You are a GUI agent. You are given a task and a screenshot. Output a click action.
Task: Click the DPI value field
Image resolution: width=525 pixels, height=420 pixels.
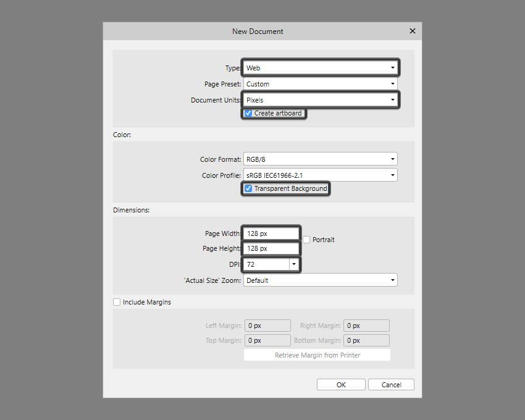(266, 264)
